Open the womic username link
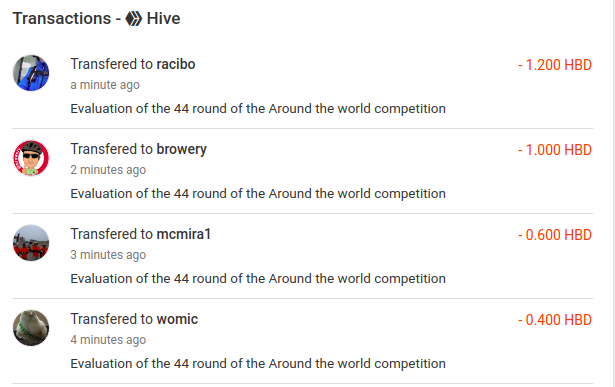This screenshot has height=387, width=615. coord(177,319)
